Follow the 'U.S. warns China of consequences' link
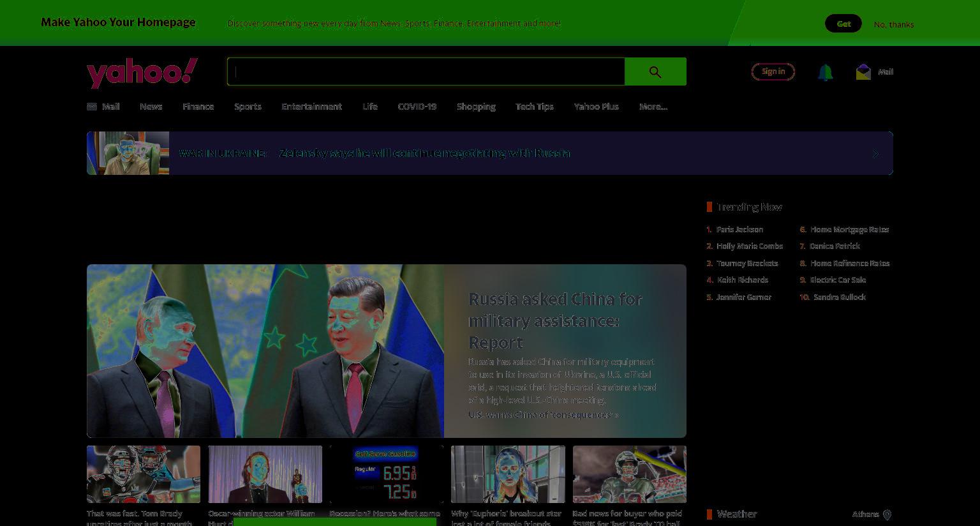This screenshot has width=980, height=526. point(543,415)
